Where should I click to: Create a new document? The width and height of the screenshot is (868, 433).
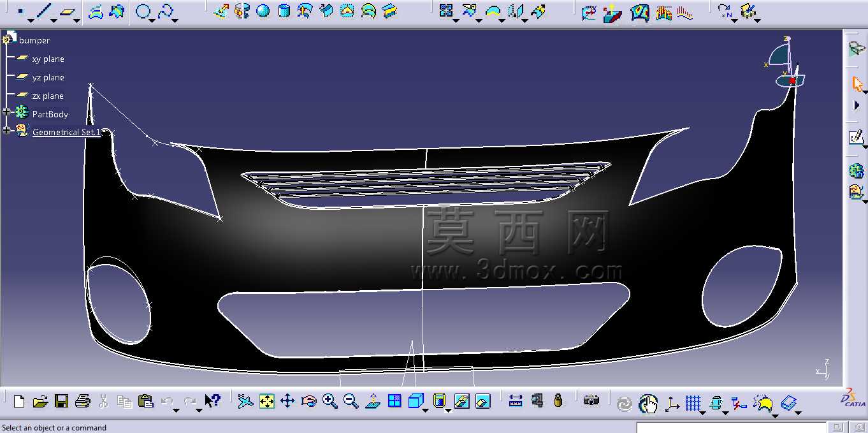(x=19, y=401)
